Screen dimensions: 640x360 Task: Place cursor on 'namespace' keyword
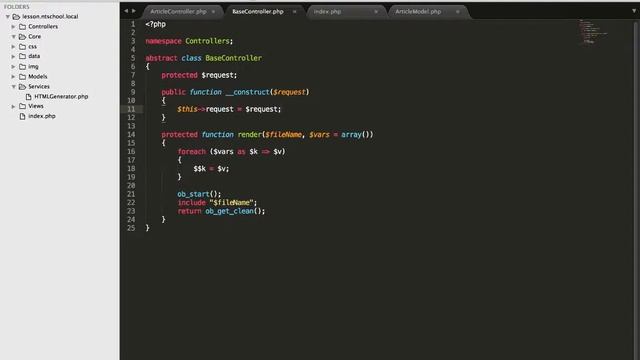[163, 41]
